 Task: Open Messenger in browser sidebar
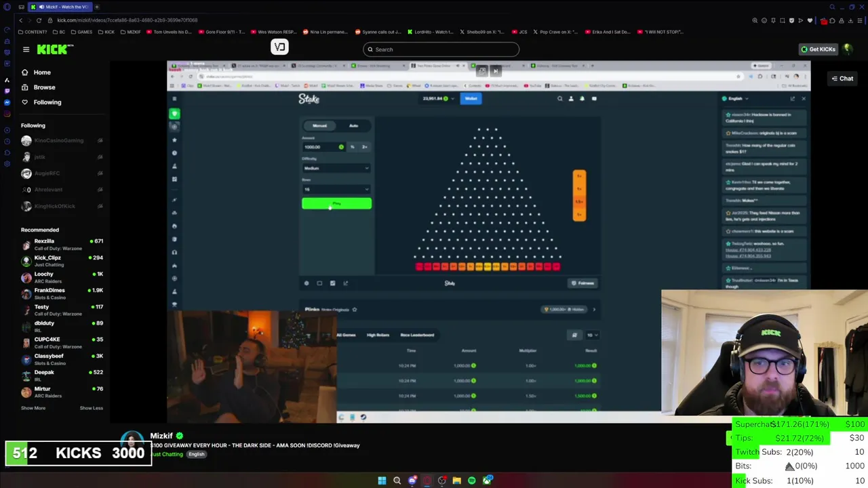[x=7, y=102]
